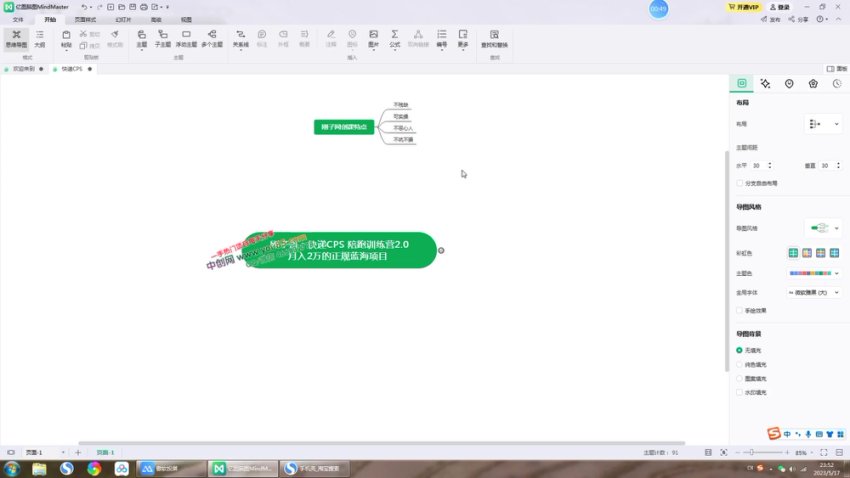Select the solid color fill radio

(x=739, y=364)
